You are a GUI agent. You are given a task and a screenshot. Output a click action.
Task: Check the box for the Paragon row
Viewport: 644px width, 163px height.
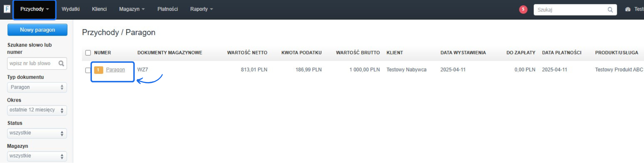pyautogui.click(x=88, y=70)
